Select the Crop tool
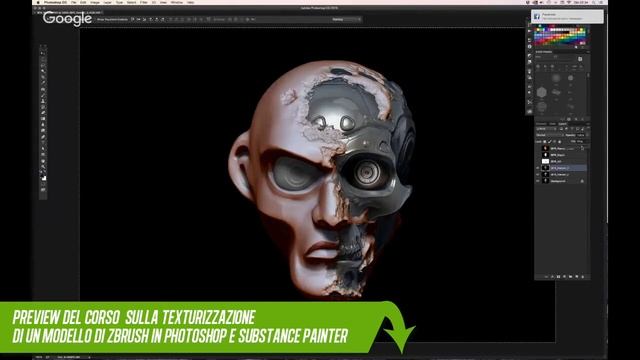Viewport: 640px width, 360px height. tap(43, 77)
